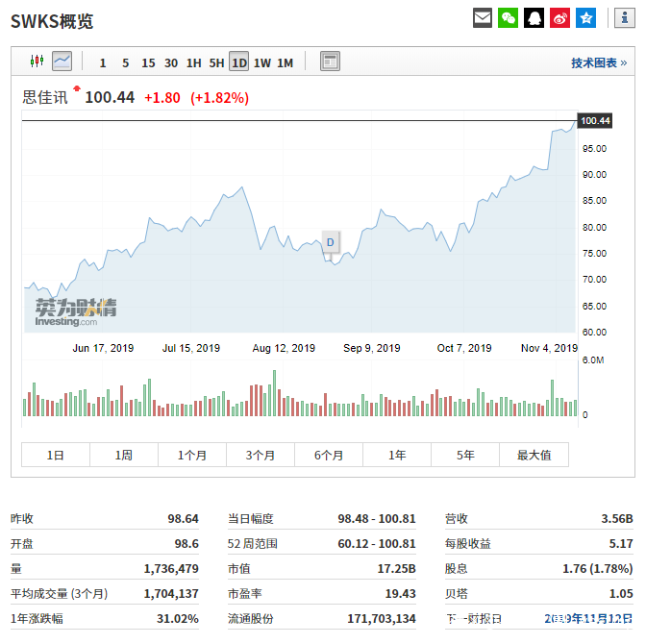Select the 3个月 range tab
This screenshot has height=644, width=646.
261,455
